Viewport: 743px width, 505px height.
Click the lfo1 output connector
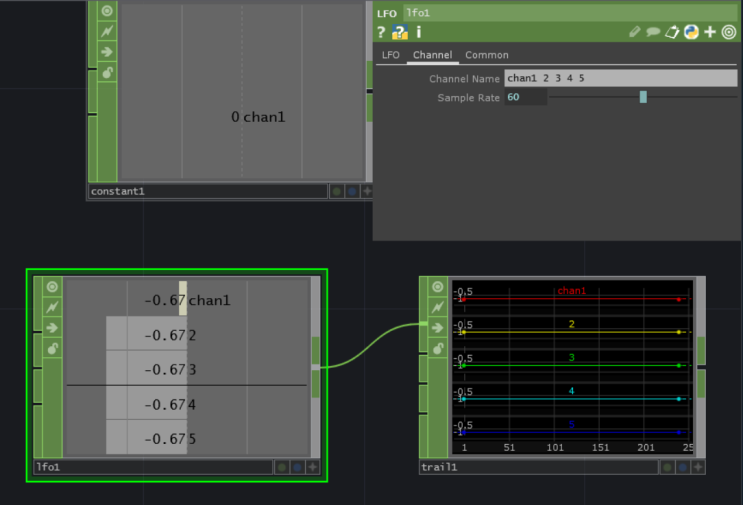tap(315, 368)
